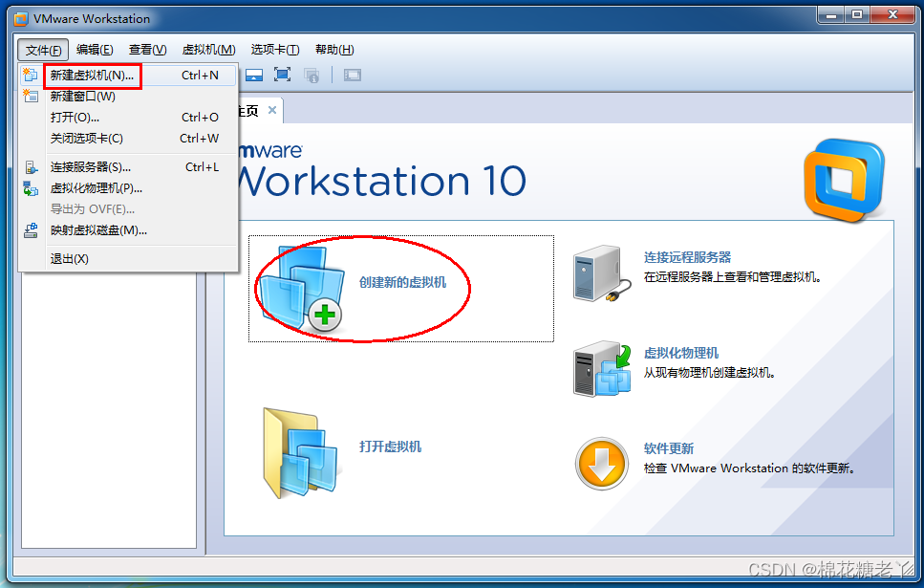
Task: Open the 虚拟机(M) menu
Action: (x=208, y=49)
